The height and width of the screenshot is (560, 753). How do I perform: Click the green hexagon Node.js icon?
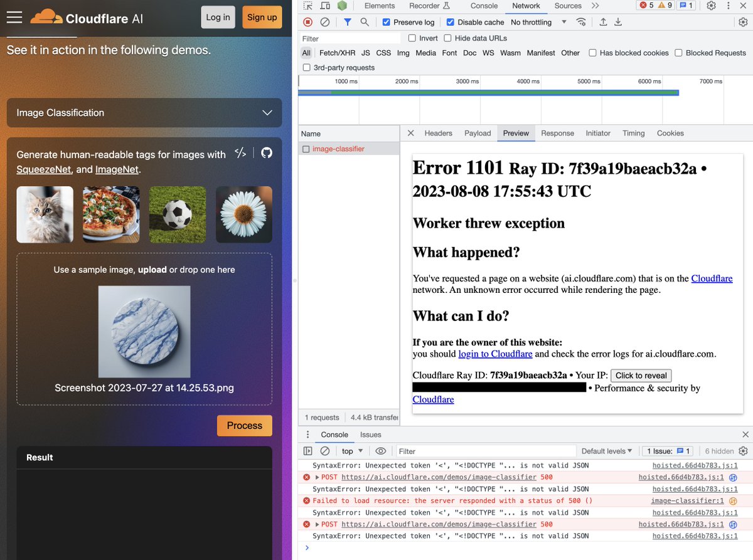[x=342, y=6]
